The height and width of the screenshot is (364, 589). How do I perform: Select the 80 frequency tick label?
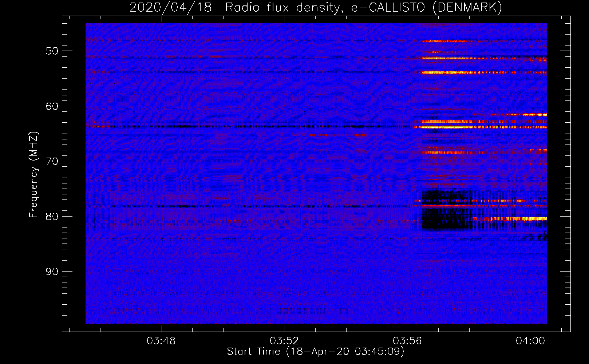click(x=52, y=217)
